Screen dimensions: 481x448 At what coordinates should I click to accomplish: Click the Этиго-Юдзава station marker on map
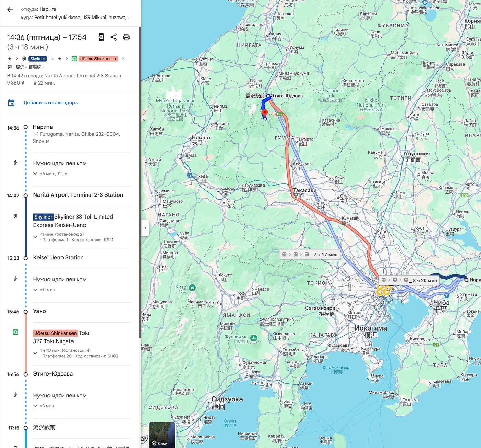pos(268,96)
